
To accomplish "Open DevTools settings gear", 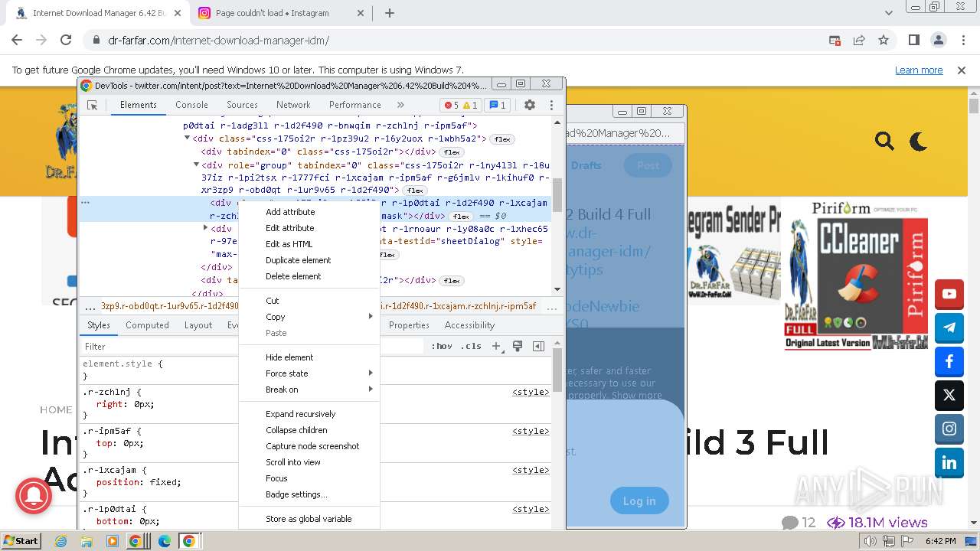I will (x=530, y=105).
